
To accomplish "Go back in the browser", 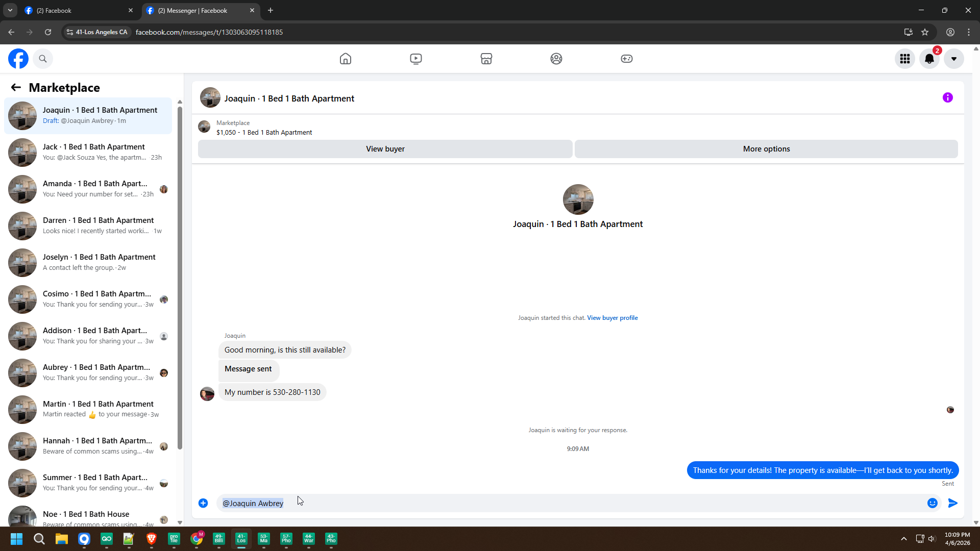I will pos(11,32).
